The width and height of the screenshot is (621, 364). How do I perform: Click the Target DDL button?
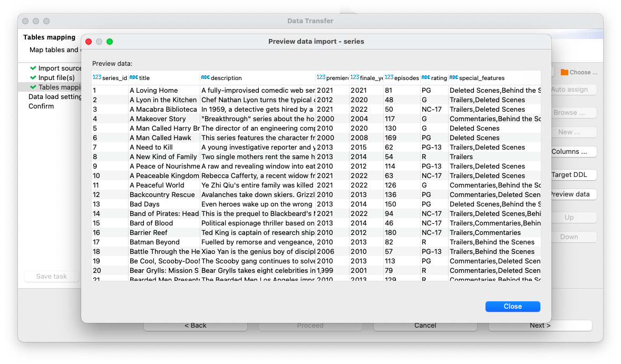(572, 174)
